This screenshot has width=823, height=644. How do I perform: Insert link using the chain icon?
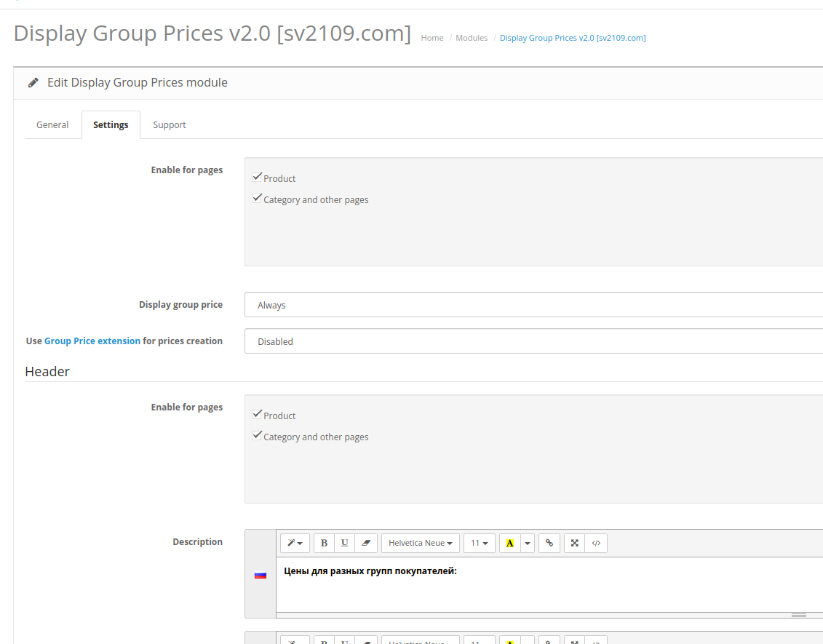click(549, 543)
